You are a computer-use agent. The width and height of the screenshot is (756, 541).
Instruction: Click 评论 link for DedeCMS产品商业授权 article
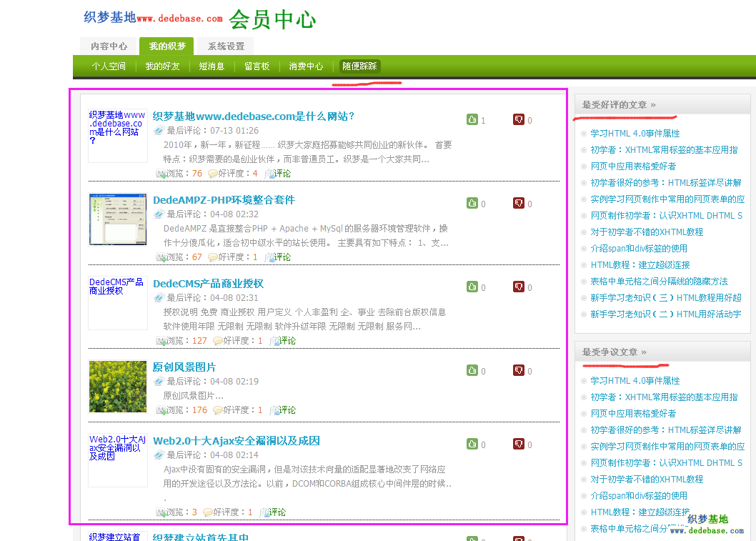tap(288, 341)
